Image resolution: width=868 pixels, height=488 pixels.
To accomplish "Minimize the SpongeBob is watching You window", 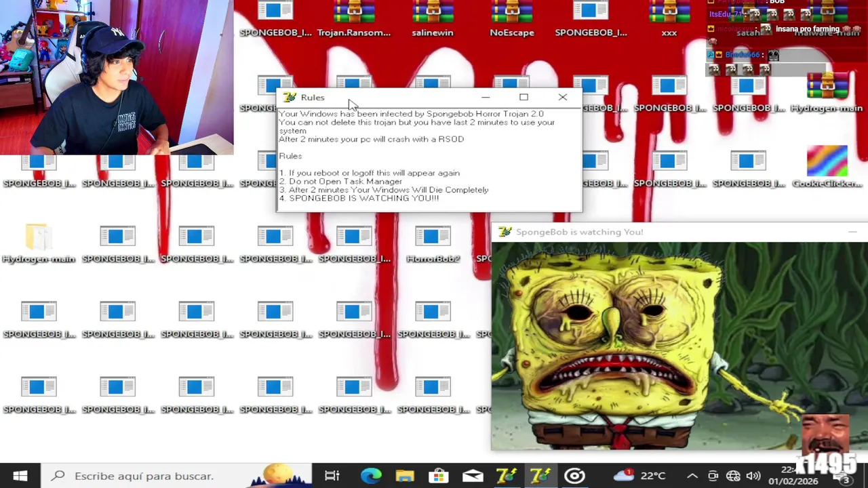I will [x=852, y=232].
